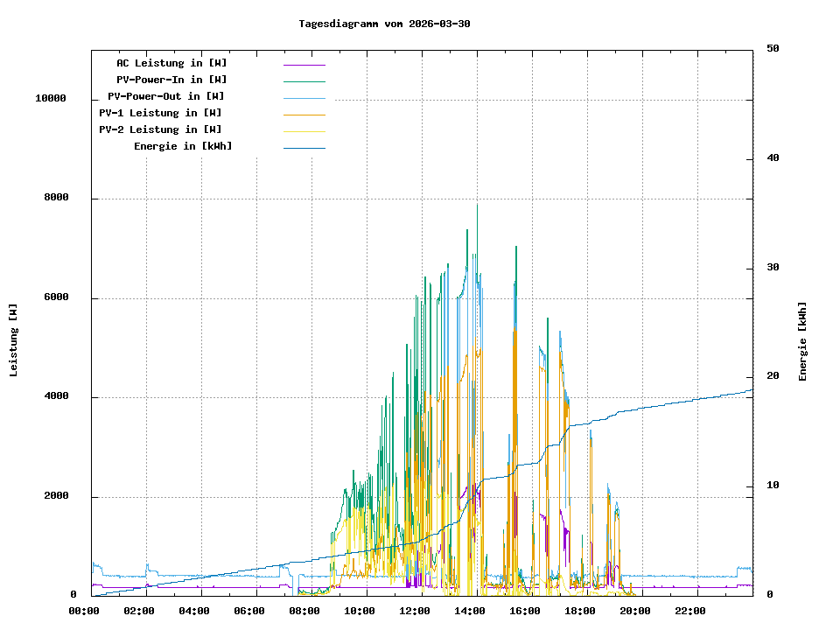Select the AC Leistung legend label
Image resolution: width=840 pixels, height=630 pixels.
click(x=171, y=63)
